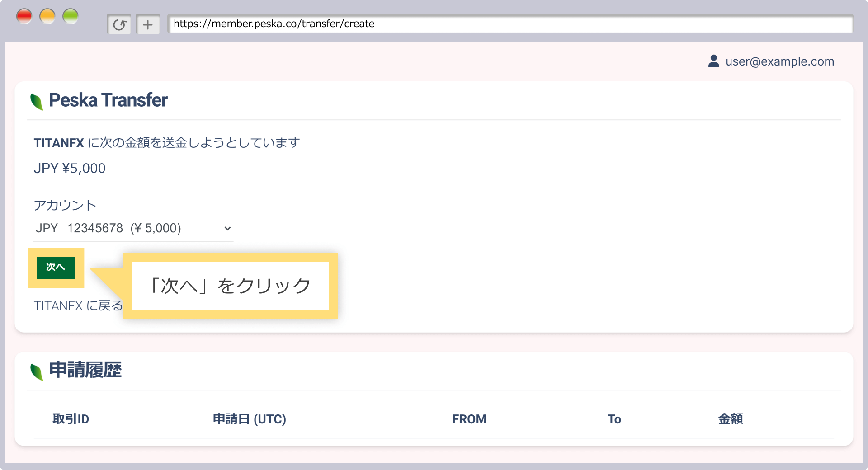
Task: Maximize window with green button
Action: tap(71, 17)
